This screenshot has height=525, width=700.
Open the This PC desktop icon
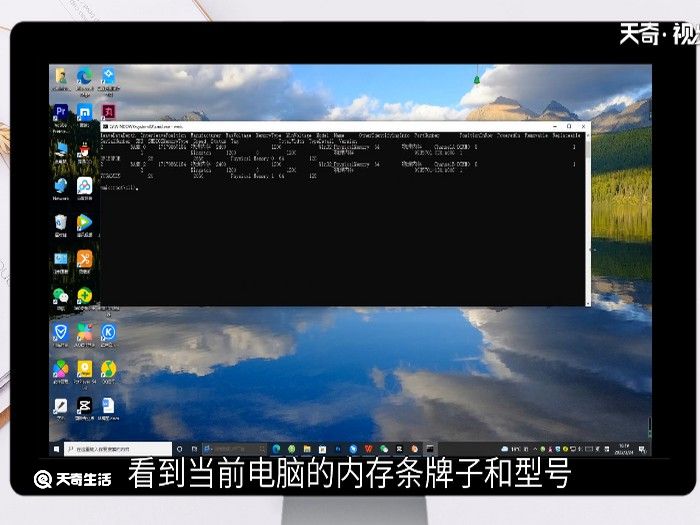tap(61, 151)
